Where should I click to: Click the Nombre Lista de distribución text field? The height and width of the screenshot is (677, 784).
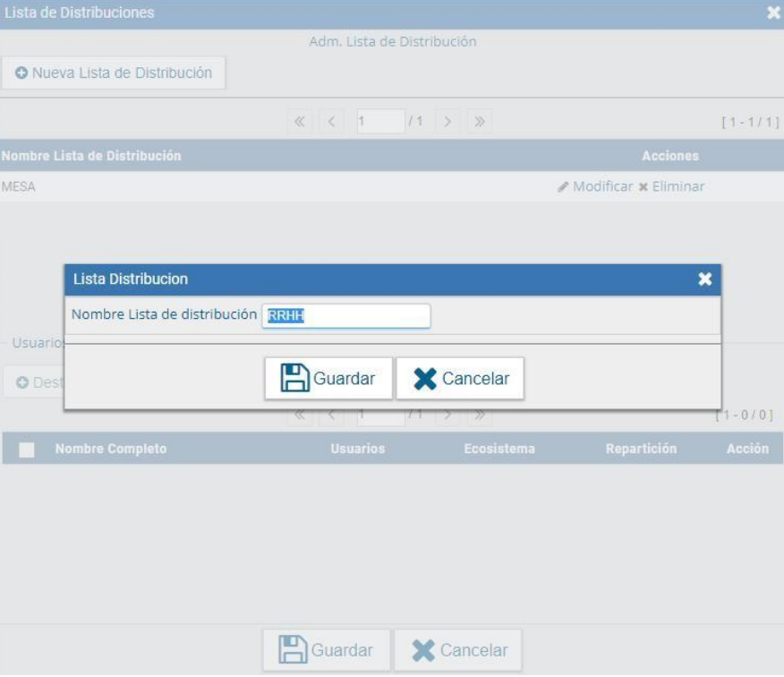click(x=345, y=315)
